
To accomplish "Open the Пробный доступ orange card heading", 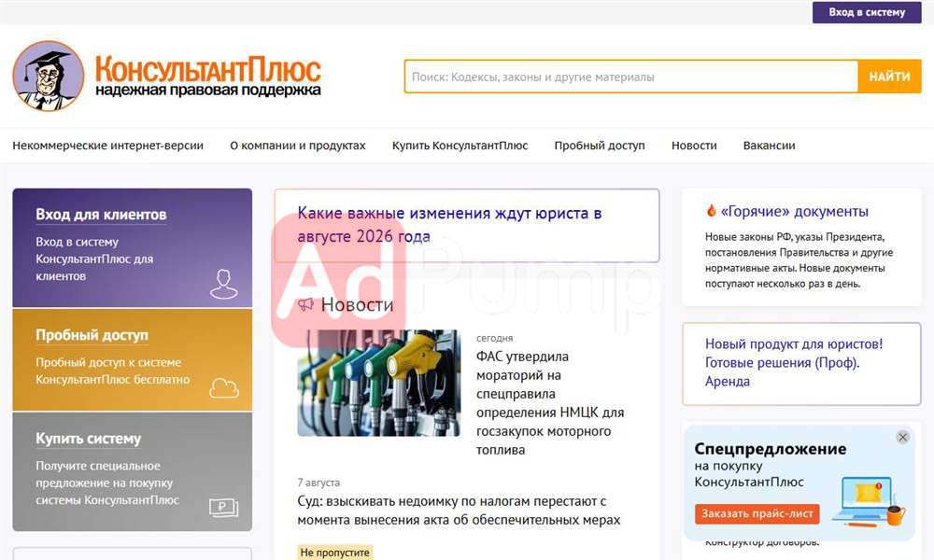I will pos(92,335).
